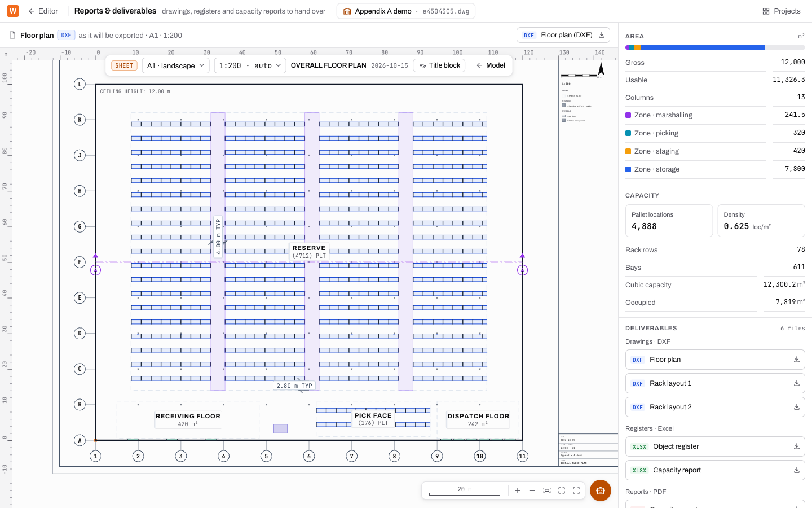Click the PICK FACE (176) PLT label
Viewport: 812px width, 508px height.
click(373, 419)
